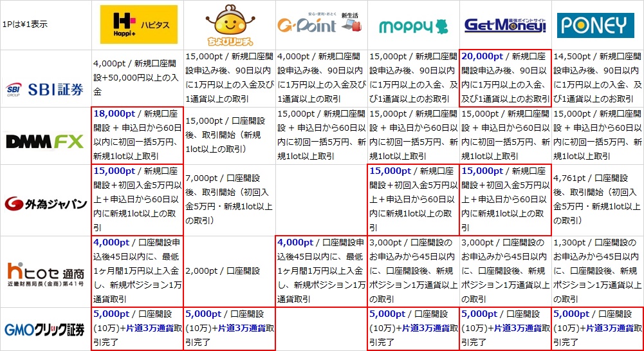Select the Hapitas ヒロセ通商 4,000pt cell
The height and width of the screenshot is (351, 644).
[138, 271]
